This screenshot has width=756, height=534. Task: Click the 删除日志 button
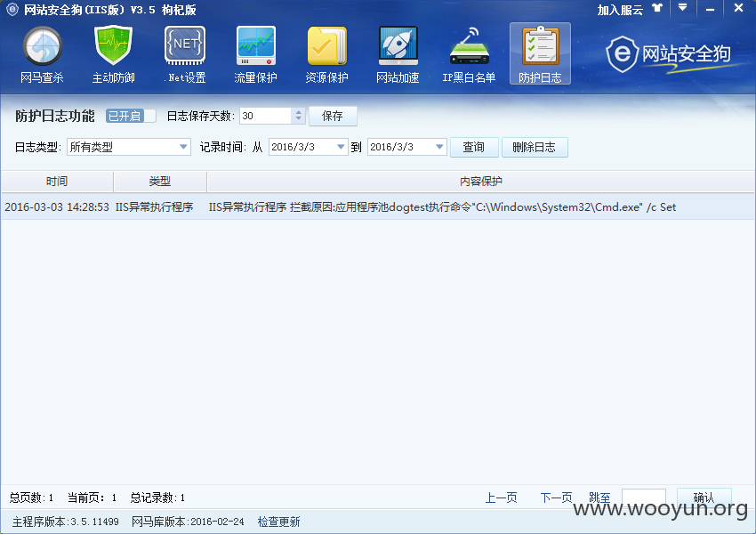(x=535, y=147)
